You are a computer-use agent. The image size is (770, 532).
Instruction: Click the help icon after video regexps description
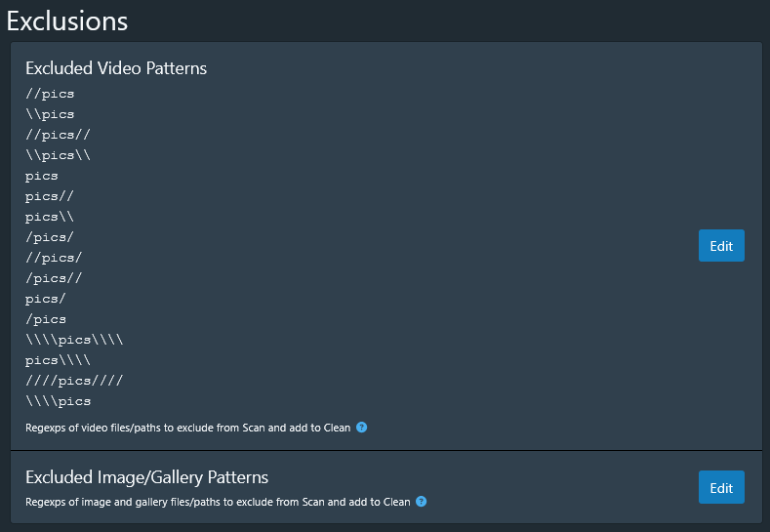pos(361,428)
